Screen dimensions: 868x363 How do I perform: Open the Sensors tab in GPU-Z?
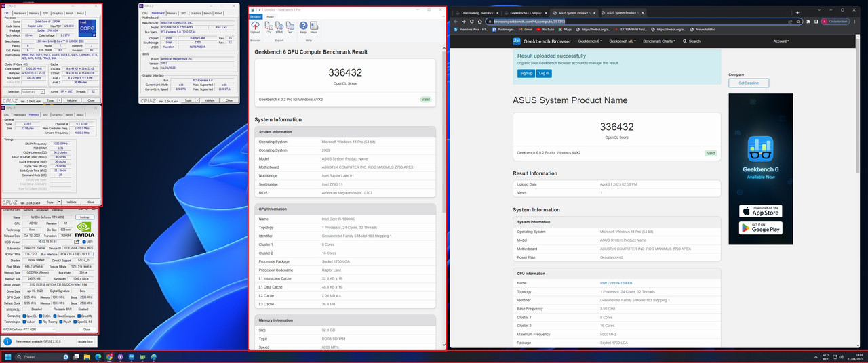28,210
